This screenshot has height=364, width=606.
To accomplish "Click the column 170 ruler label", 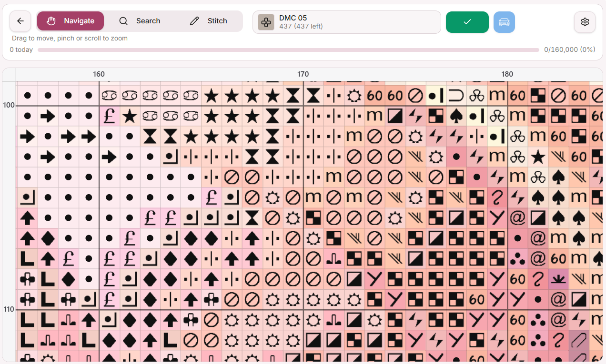I will 303,74.
